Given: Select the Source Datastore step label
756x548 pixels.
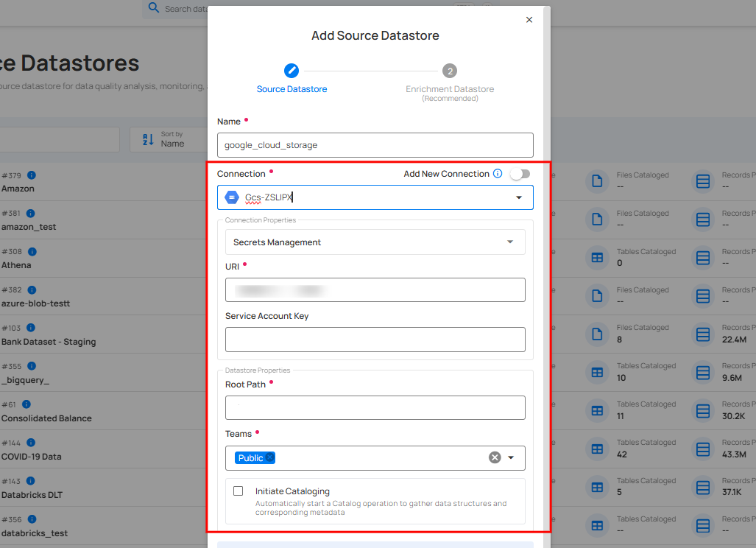Looking at the screenshot, I should pyautogui.click(x=292, y=88).
